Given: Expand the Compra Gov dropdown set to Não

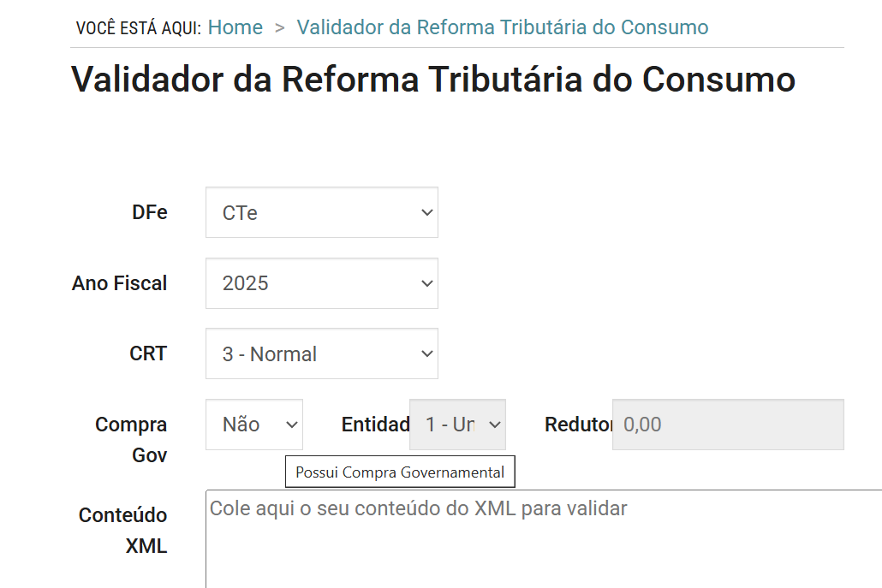Looking at the screenshot, I should tap(254, 425).
